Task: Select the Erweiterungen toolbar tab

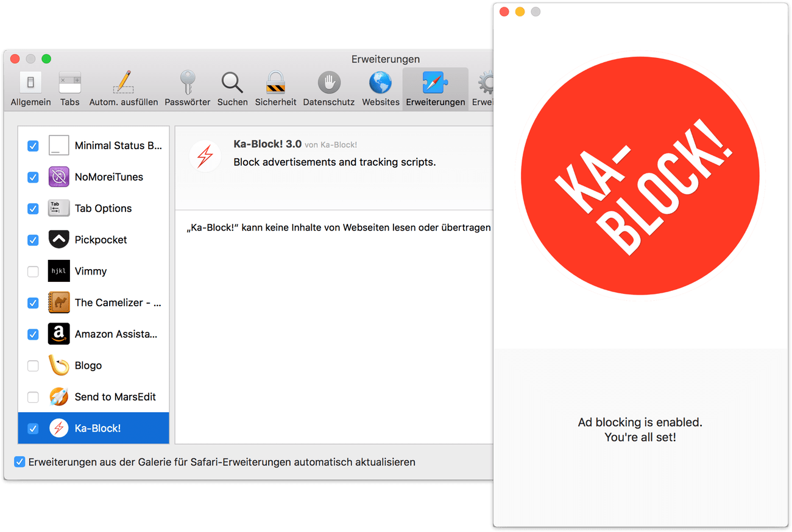Action: coord(435,89)
